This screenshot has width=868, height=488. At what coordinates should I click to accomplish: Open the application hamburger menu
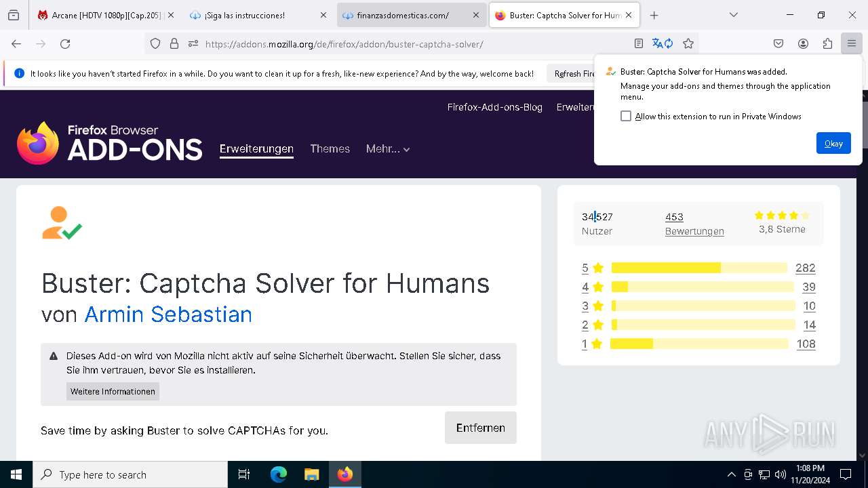(851, 43)
